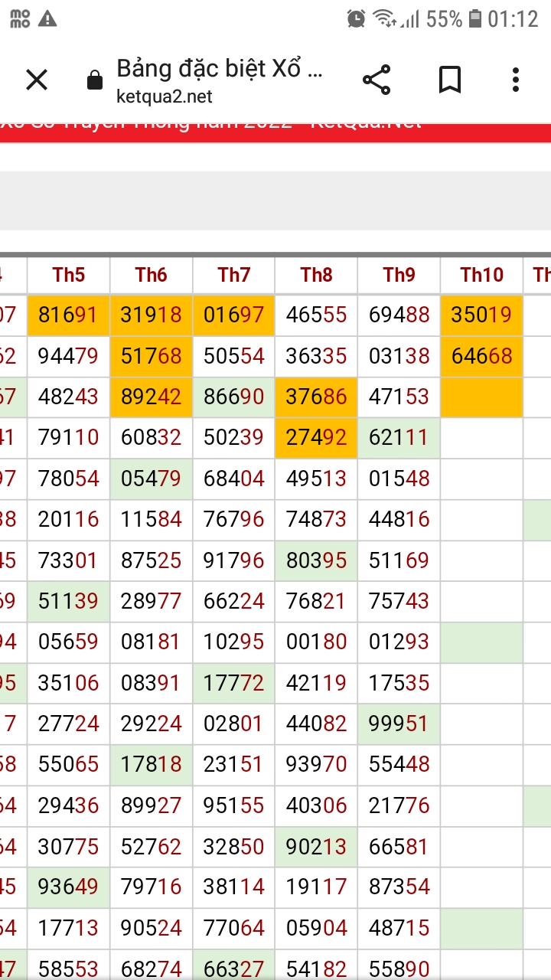Close the browser custom tab

[37, 80]
